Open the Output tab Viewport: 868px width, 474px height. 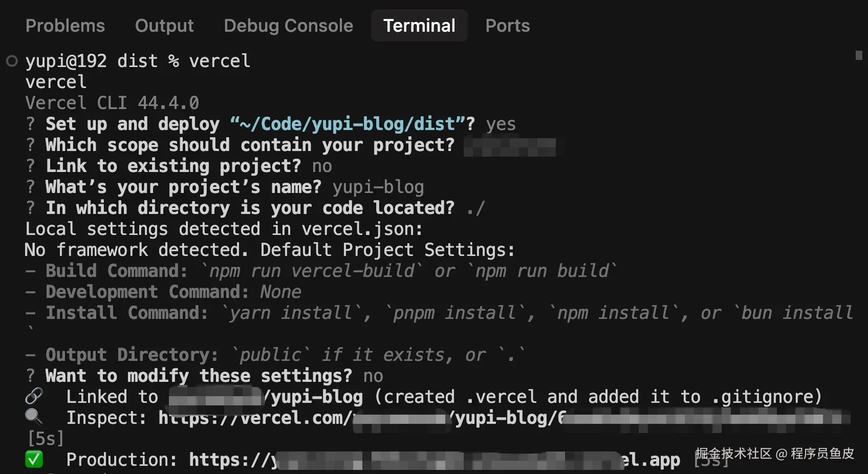pyautogui.click(x=164, y=26)
